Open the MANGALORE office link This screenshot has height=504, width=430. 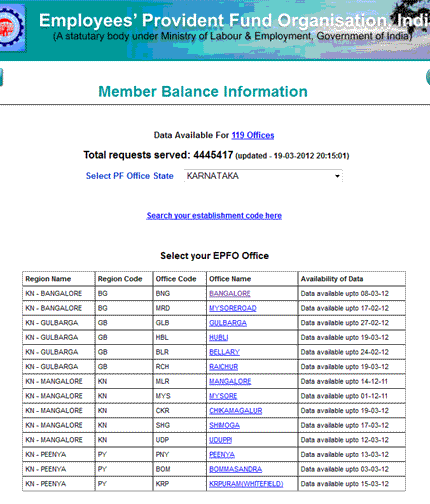[230, 381]
